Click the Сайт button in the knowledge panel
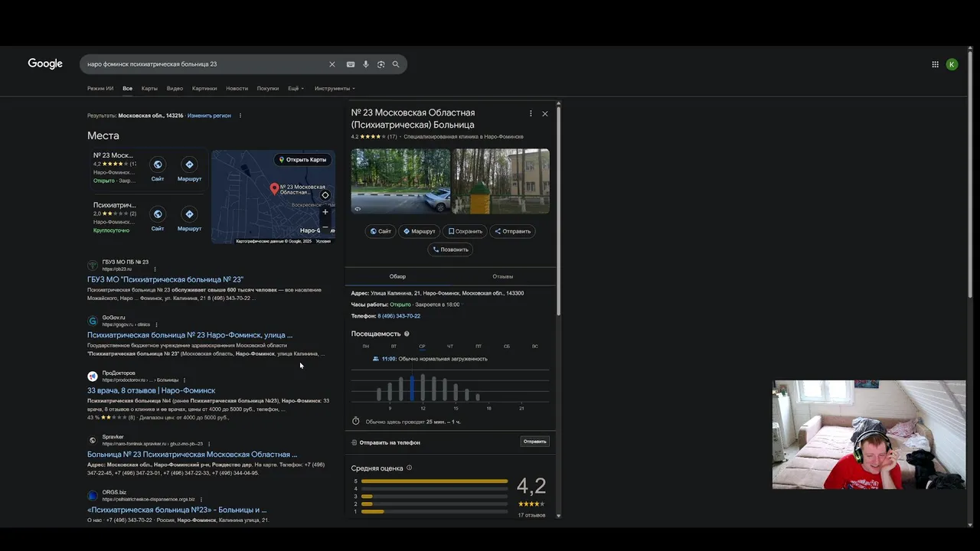This screenshot has width=980, height=551. click(x=381, y=231)
